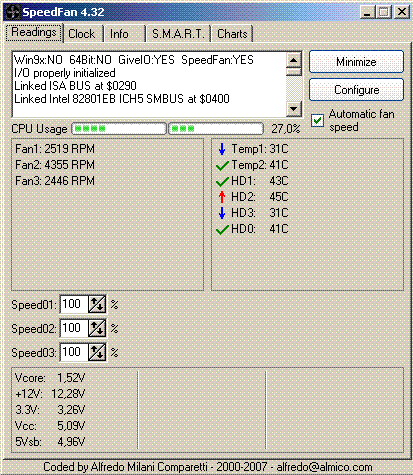
Task: Select the Fan2: 4355 RPM reading
Action: coord(55,165)
